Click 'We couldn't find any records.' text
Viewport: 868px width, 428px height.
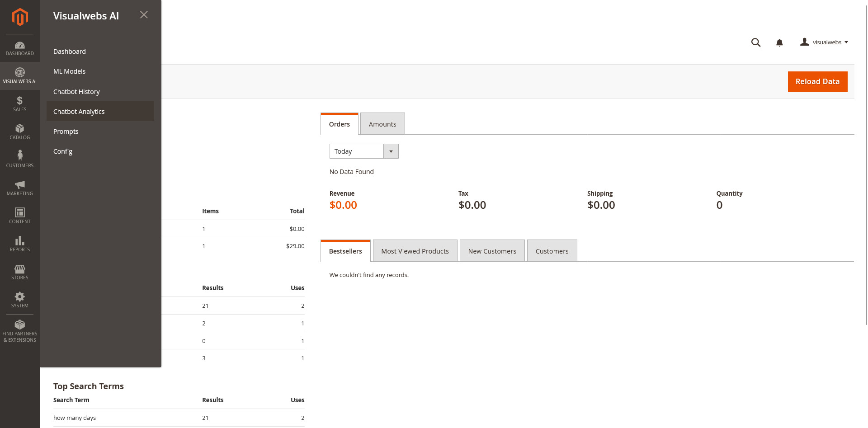tap(369, 275)
